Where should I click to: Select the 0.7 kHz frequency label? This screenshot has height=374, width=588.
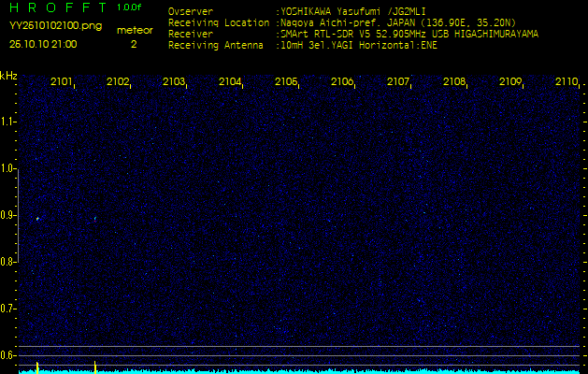pyautogui.click(x=8, y=308)
